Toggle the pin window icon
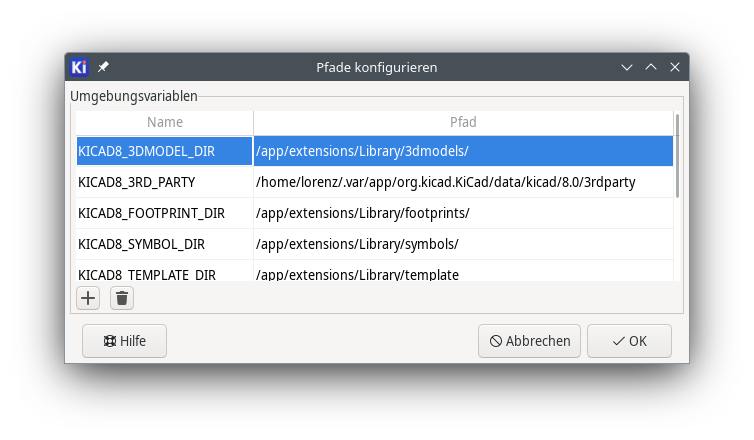This screenshot has height=440, width=754. pyautogui.click(x=103, y=67)
